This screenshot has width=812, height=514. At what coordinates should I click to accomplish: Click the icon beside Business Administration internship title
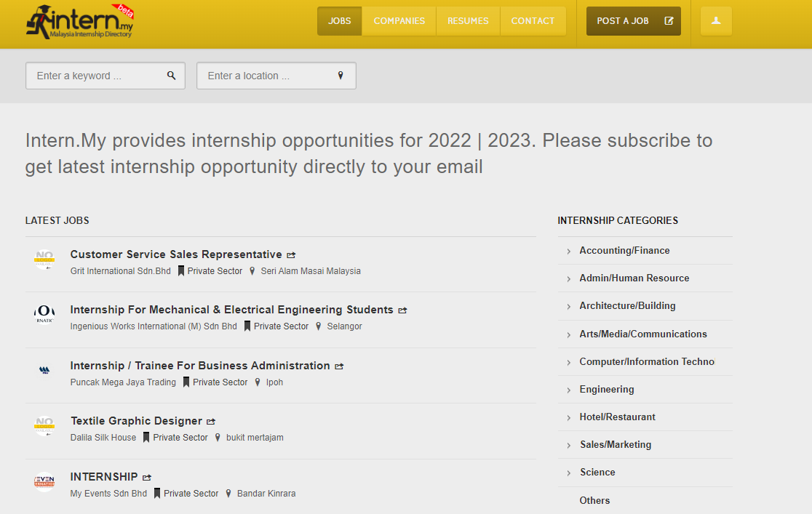(x=339, y=366)
